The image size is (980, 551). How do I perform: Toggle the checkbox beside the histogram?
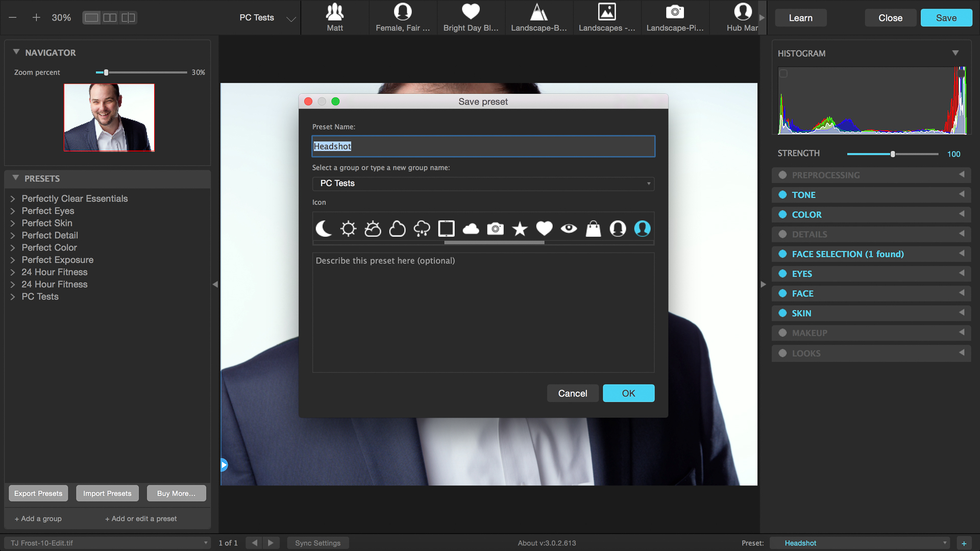pos(783,73)
